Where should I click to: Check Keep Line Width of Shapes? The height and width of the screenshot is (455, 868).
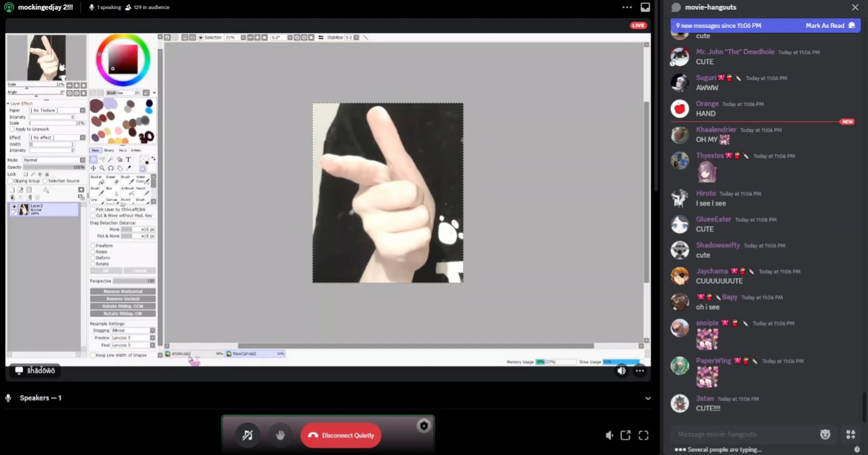(93, 355)
